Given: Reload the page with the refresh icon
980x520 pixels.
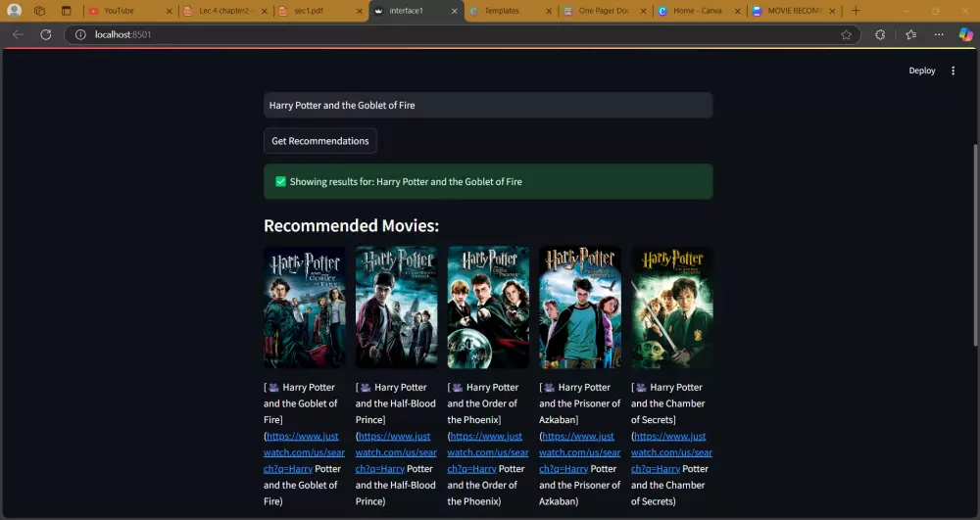Looking at the screenshot, I should [46, 35].
